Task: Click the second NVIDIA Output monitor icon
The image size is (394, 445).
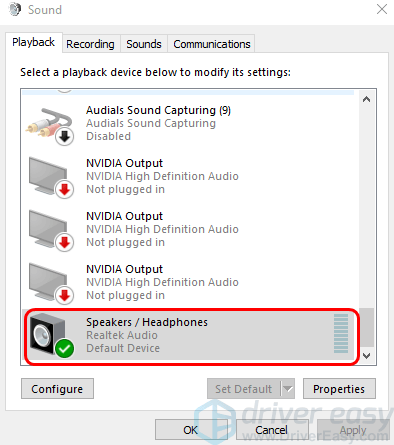Action: [x=50, y=230]
